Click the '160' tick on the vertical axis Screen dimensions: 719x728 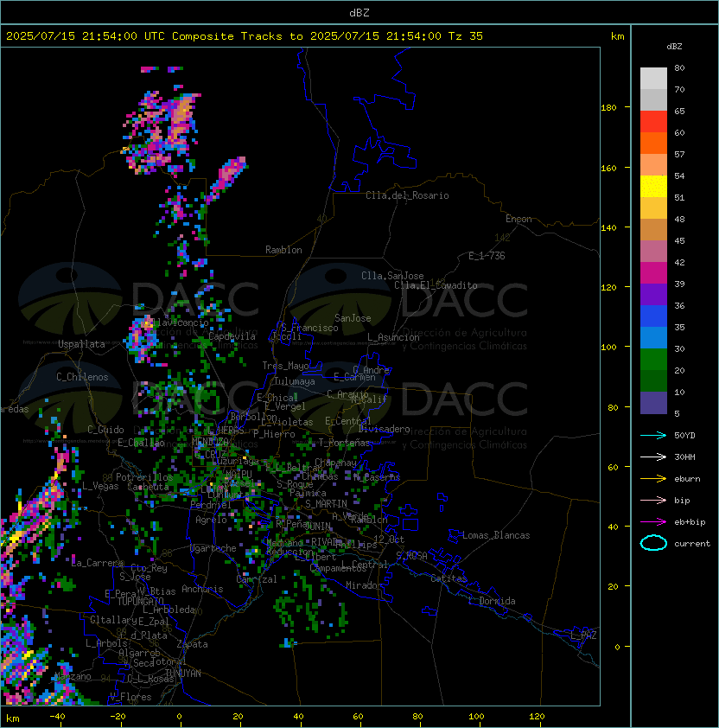(x=608, y=168)
